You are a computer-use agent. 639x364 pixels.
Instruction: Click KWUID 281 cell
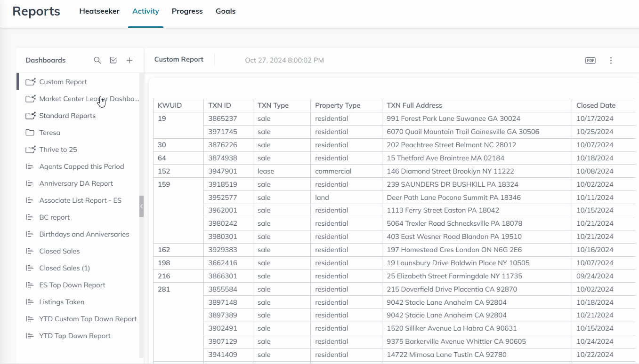click(x=178, y=322)
